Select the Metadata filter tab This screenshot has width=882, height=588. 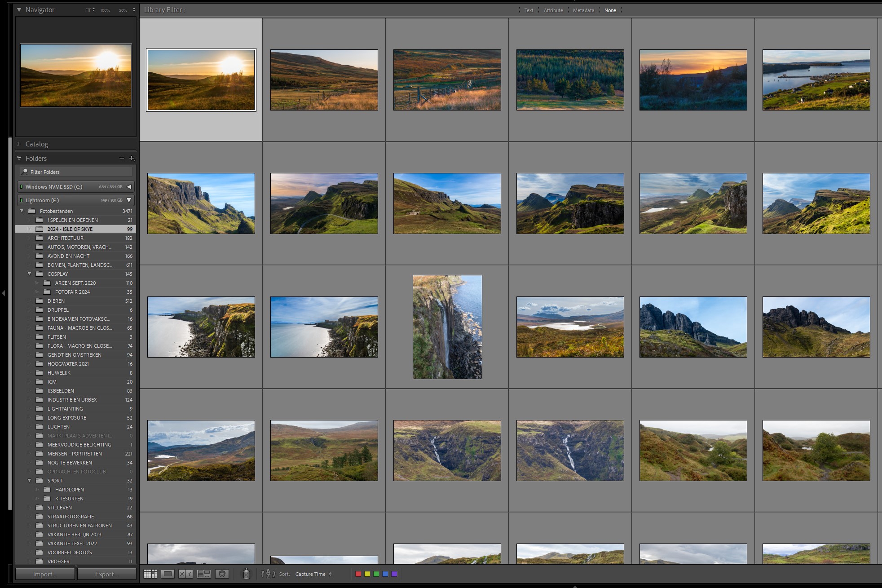tap(583, 10)
